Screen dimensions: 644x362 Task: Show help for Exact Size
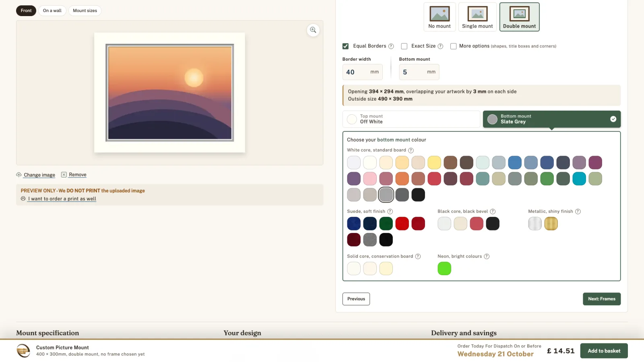click(x=440, y=46)
